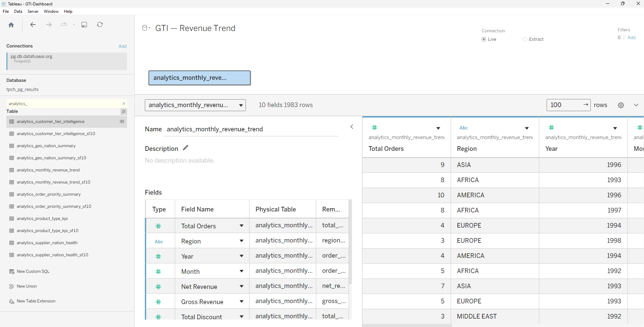Click number type icon of Year column header
Viewport: 644px width, 327px height.
pyautogui.click(x=551, y=128)
